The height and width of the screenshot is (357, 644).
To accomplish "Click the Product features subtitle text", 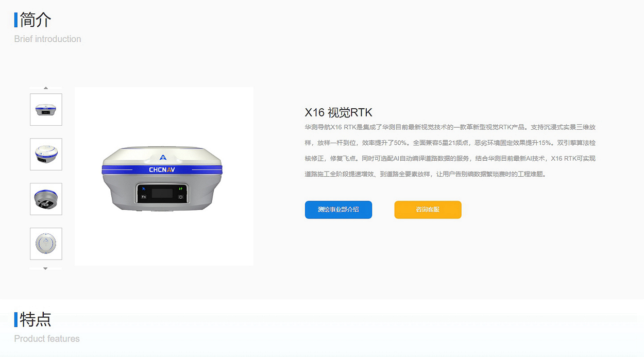I will 47,338.
